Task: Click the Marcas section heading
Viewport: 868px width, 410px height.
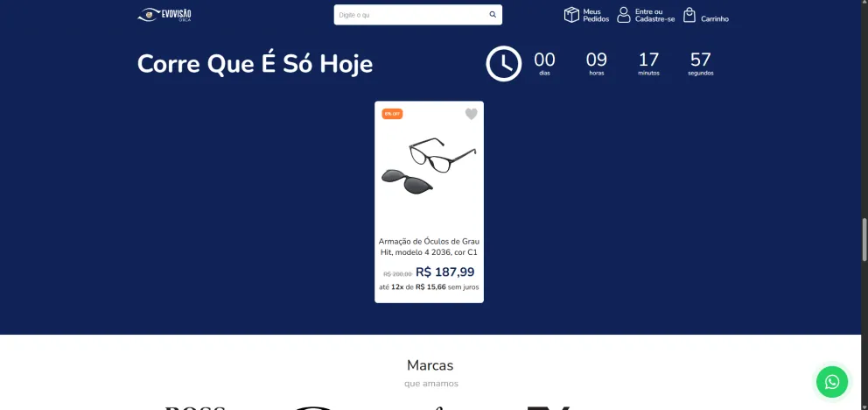Action: point(430,365)
